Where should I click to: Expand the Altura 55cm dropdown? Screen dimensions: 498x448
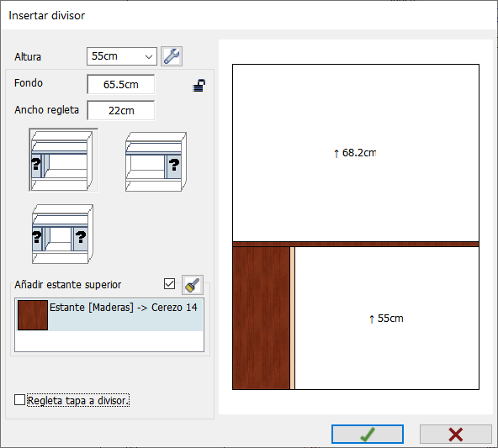pyautogui.click(x=122, y=56)
